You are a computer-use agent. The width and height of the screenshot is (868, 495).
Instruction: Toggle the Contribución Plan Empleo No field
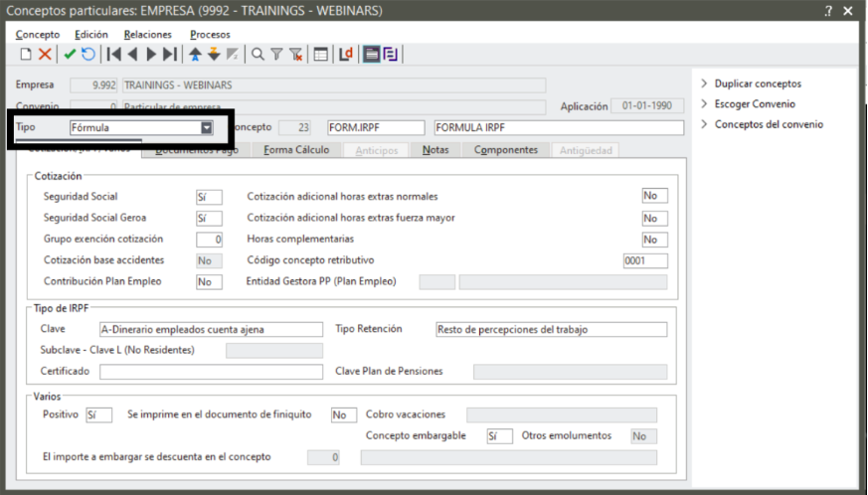pyautogui.click(x=209, y=281)
